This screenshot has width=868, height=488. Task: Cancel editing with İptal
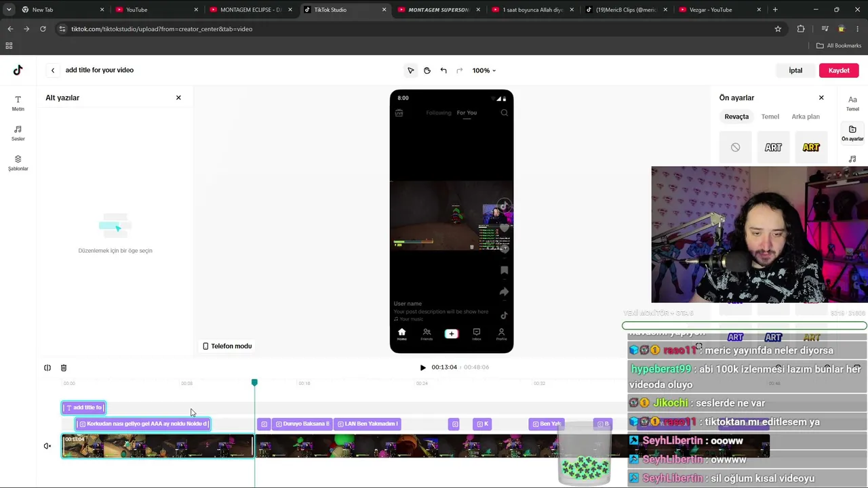click(x=795, y=70)
